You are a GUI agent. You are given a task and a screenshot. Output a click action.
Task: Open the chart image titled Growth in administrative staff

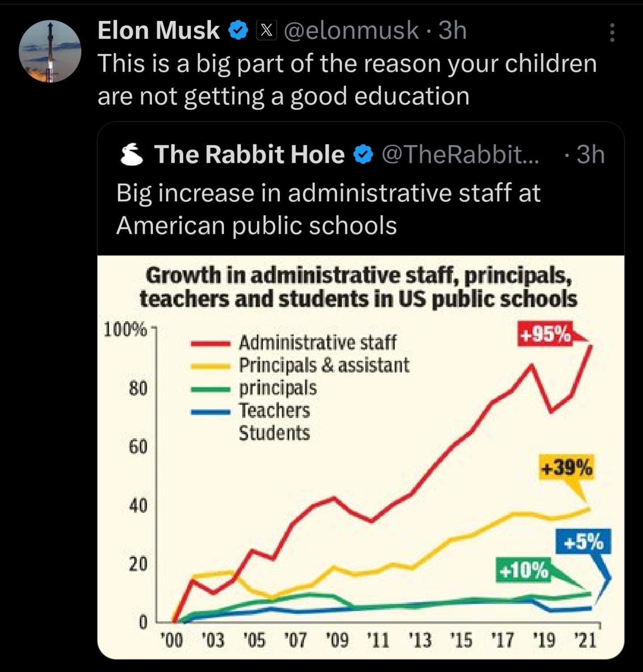[361, 457]
